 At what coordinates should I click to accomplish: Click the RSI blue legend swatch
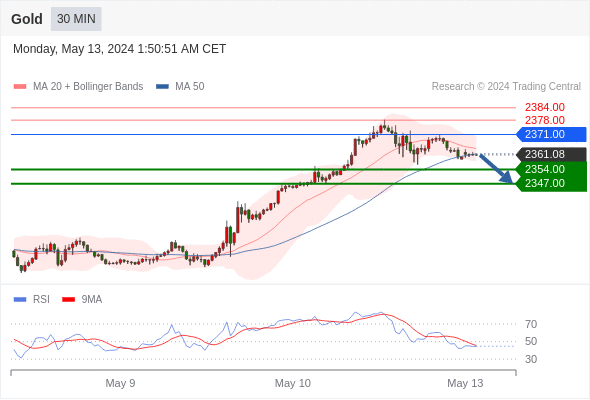pos(20,300)
